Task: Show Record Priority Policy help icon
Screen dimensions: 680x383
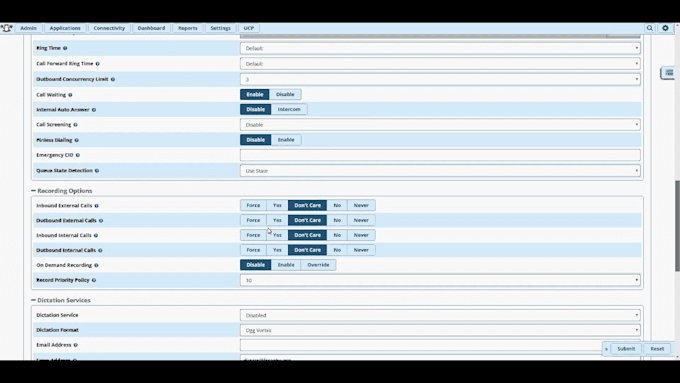Action: click(94, 280)
